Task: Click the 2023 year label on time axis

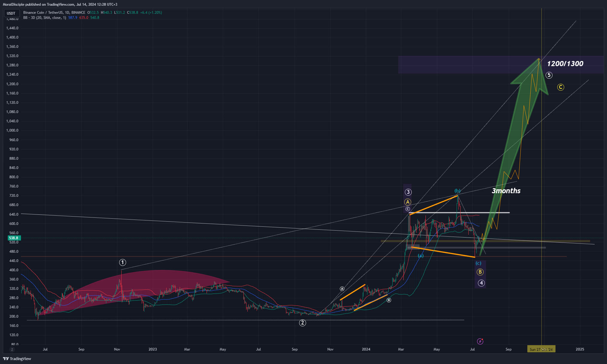Action: point(153,349)
